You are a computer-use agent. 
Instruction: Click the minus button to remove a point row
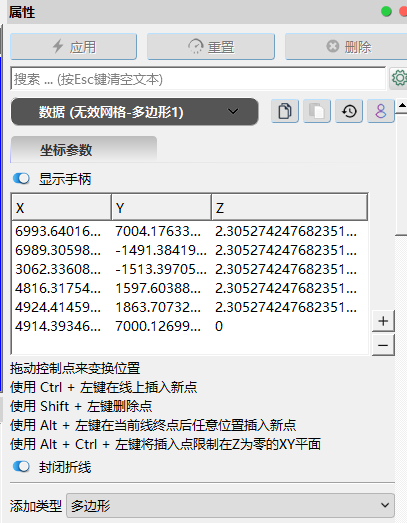point(383,345)
